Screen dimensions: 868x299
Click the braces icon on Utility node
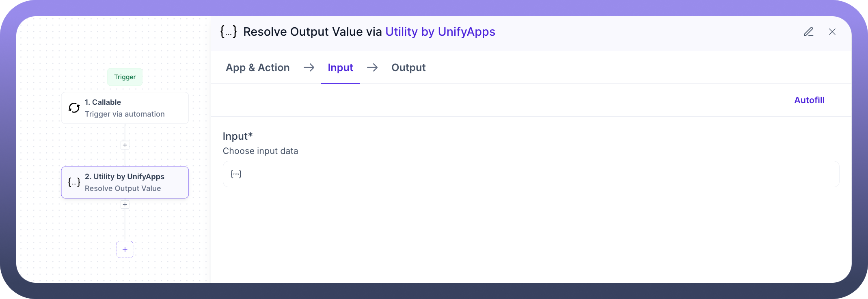click(74, 182)
